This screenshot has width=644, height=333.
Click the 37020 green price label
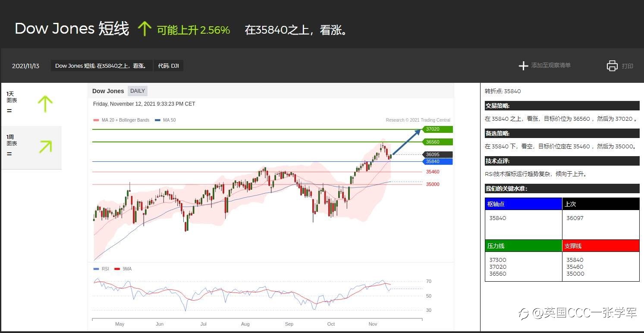pyautogui.click(x=437, y=129)
